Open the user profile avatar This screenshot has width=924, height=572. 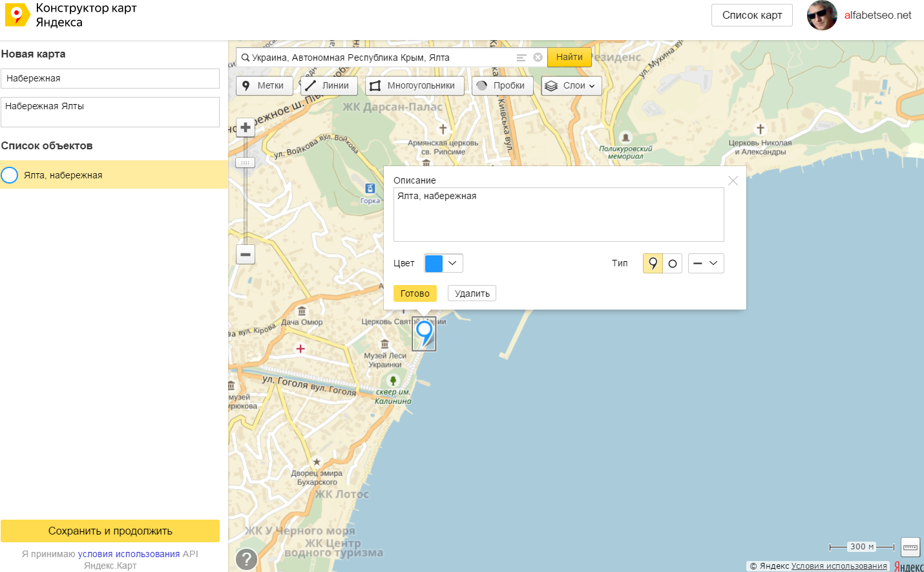tap(822, 16)
